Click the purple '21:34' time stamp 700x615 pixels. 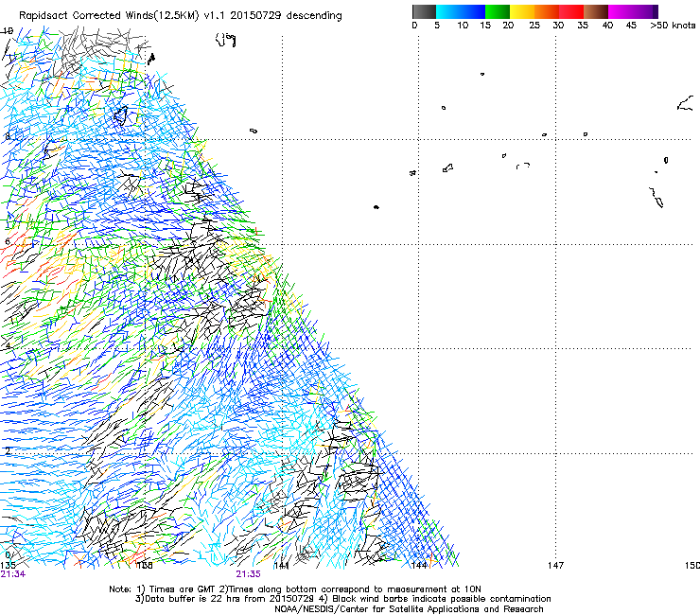pos(13,574)
